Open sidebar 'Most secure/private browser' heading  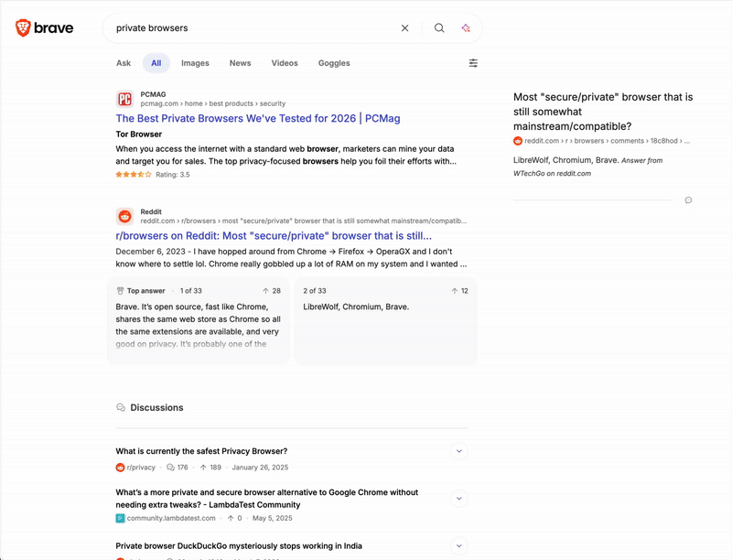(x=603, y=112)
